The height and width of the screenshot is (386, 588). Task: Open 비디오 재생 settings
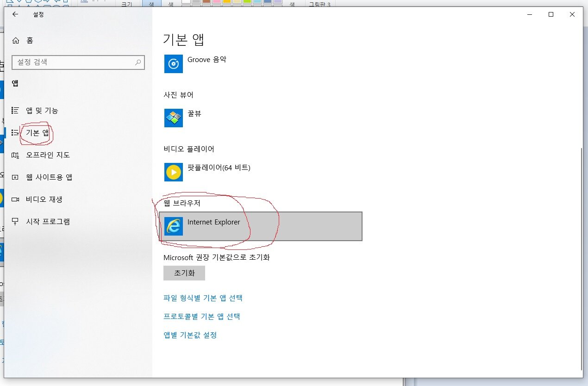pyautogui.click(x=44, y=199)
